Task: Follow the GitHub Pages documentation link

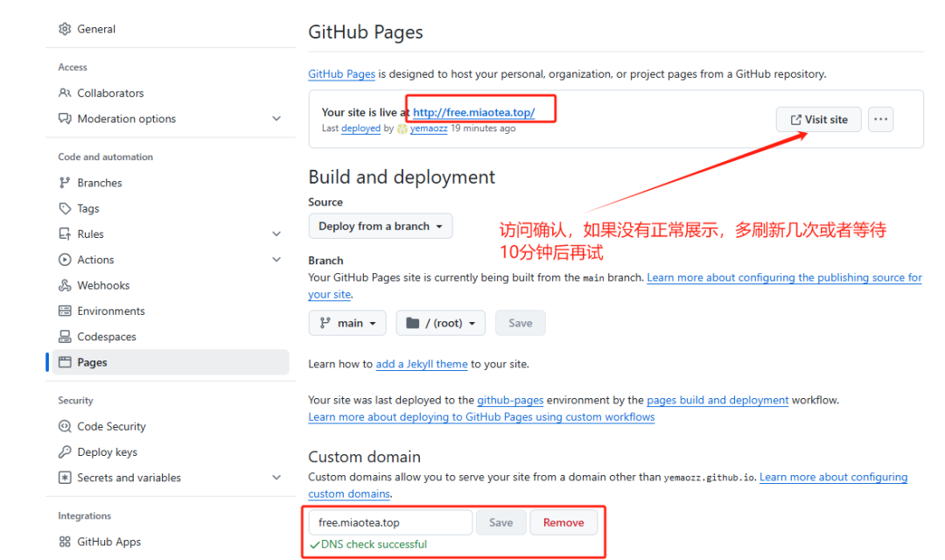Action: pos(342,74)
